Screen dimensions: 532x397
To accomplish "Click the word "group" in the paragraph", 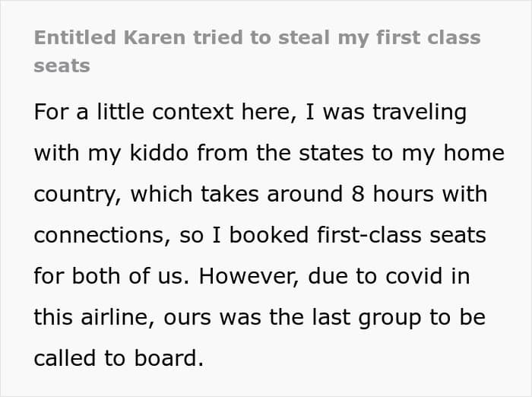I will pyautogui.click(x=390, y=318).
